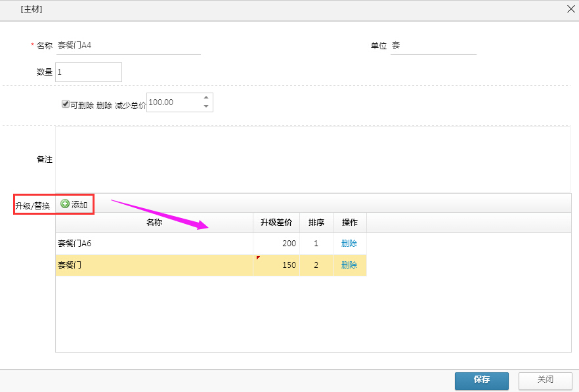Sort by the 名称 column header
579x392 pixels.
(x=154, y=223)
